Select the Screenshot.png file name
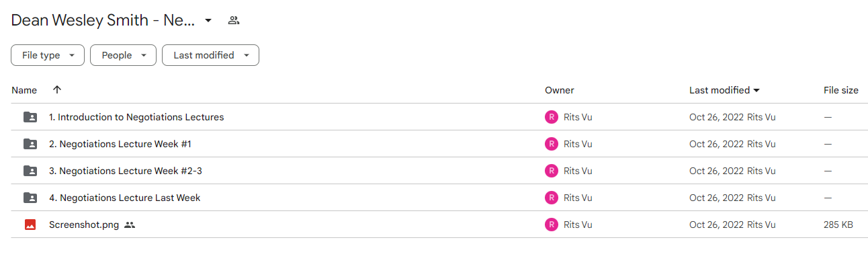Viewport: 868px width, 277px height. pos(84,225)
